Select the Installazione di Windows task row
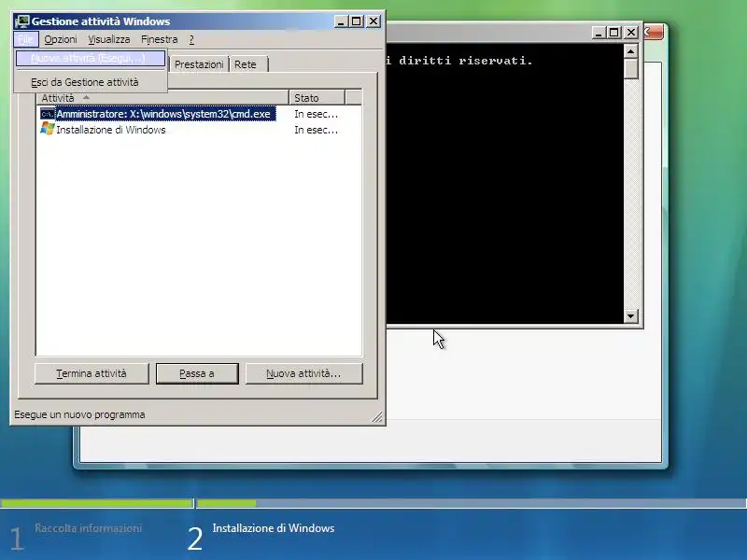 (199, 130)
